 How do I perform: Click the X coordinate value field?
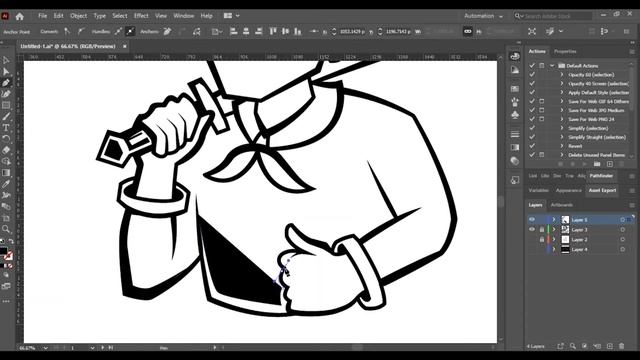(x=353, y=31)
